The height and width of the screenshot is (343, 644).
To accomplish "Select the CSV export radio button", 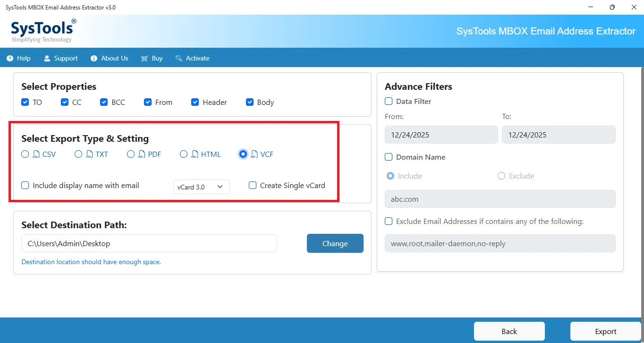I will tap(25, 154).
